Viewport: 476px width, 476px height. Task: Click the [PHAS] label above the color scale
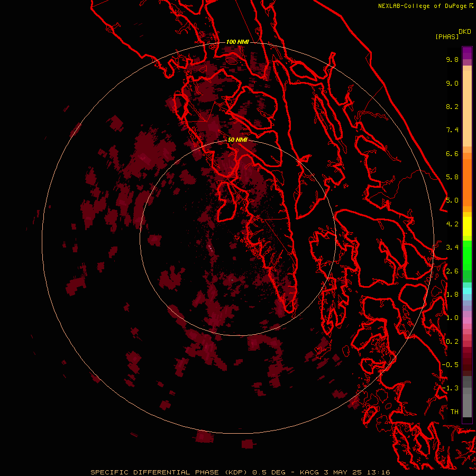pos(447,36)
